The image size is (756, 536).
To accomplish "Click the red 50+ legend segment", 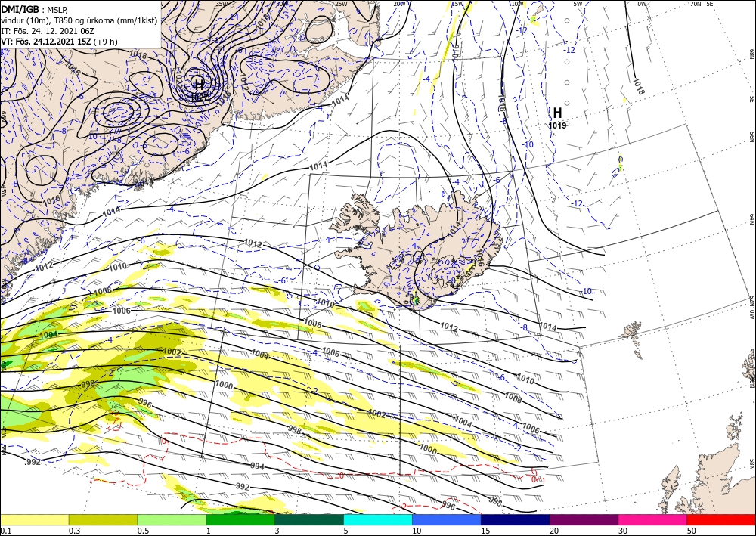I will (x=721, y=519).
